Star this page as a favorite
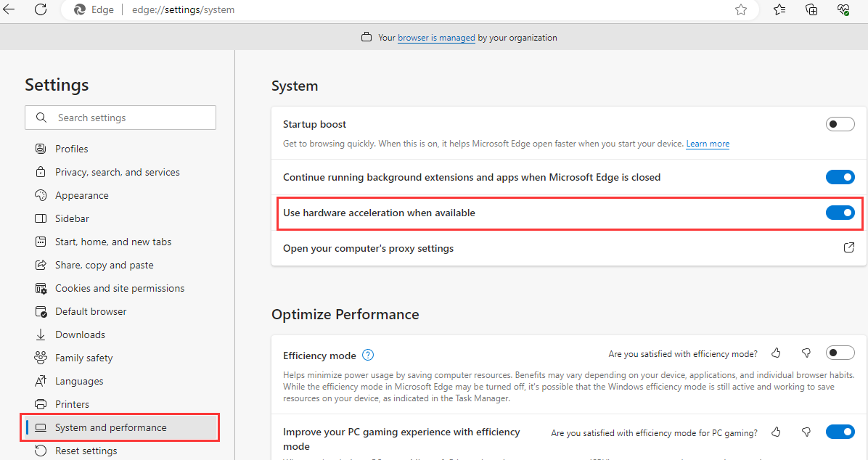This screenshot has width=868, height=460. (x=740, y=9)
